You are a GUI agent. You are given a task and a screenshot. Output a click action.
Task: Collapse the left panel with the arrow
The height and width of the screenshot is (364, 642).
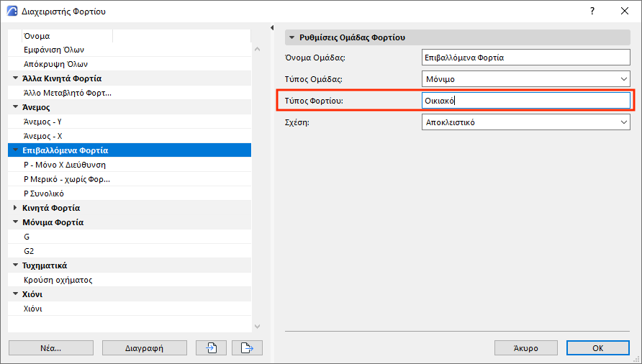click(x=272, y=28)
